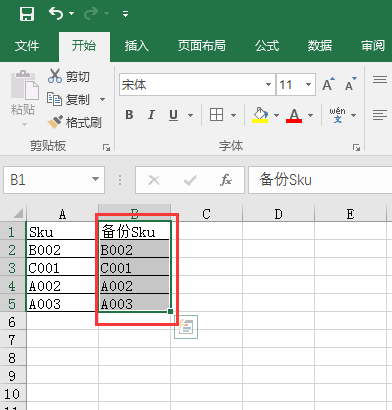Open the Undo history dropdown arrow
This screenshot has height=410, width=392.
[x=71, y=14]
